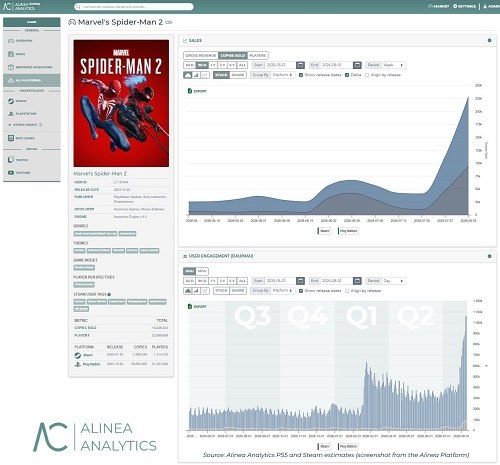Image resolution: width=500 pixels, height=465 pixels.
Task: Open the Market menu in header
Action: 439,6
